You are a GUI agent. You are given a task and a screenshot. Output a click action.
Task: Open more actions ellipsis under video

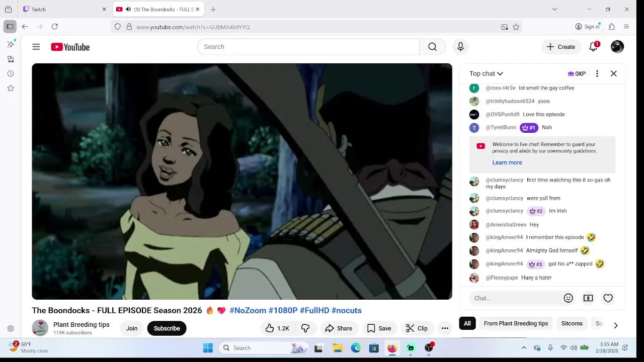(x=445, y=328)
